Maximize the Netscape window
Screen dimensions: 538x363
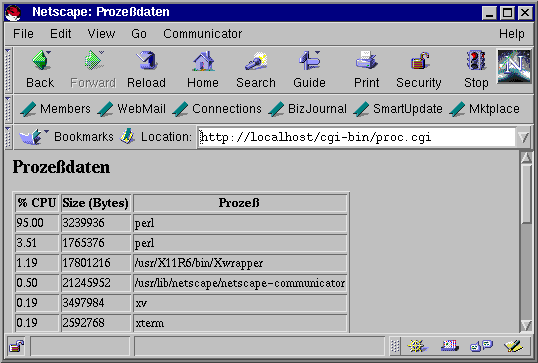click(507, 13)
